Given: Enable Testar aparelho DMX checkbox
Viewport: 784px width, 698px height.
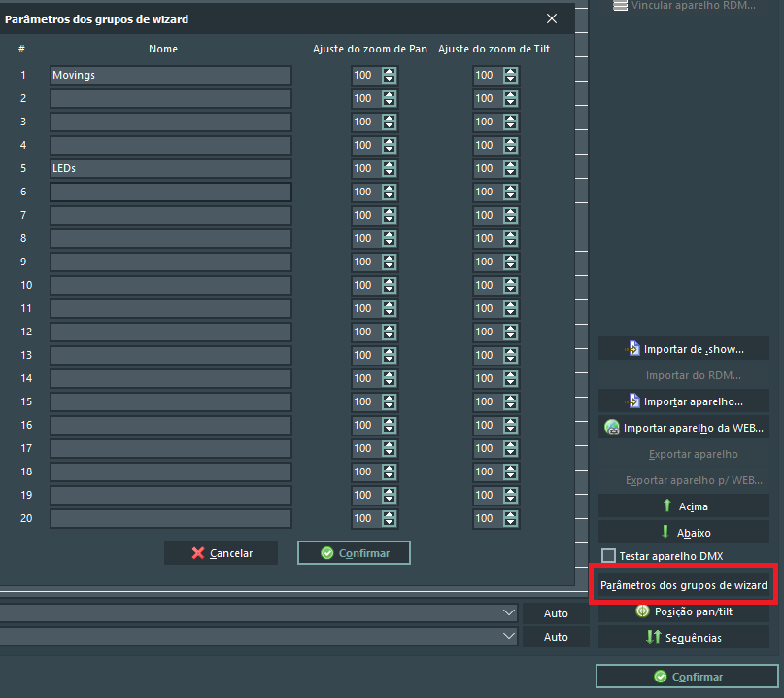Looking at the screenshot, I should (x=609, y=556).
